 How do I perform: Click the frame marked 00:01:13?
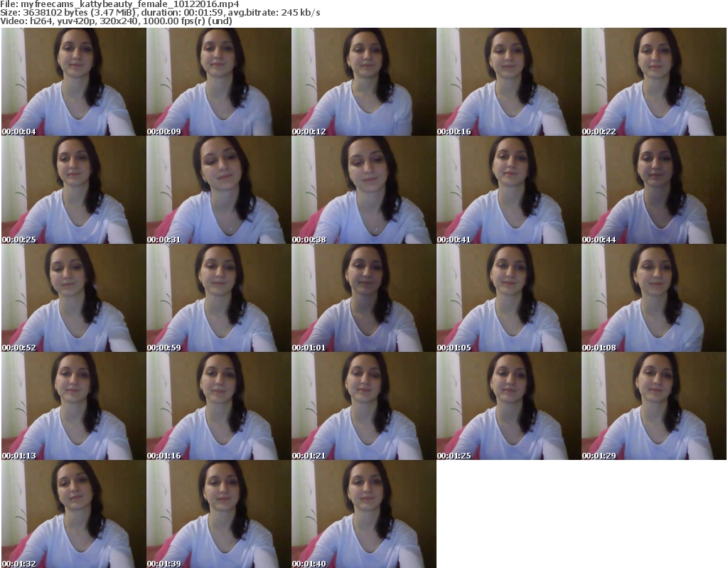click(x=74, y=406)
